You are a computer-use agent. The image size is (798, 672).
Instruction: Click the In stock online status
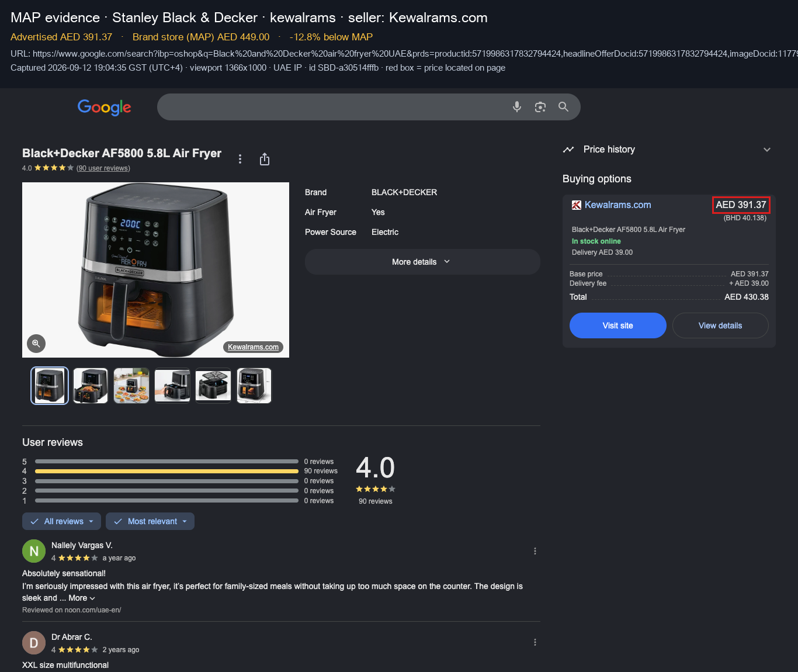(x=596, y=241)
